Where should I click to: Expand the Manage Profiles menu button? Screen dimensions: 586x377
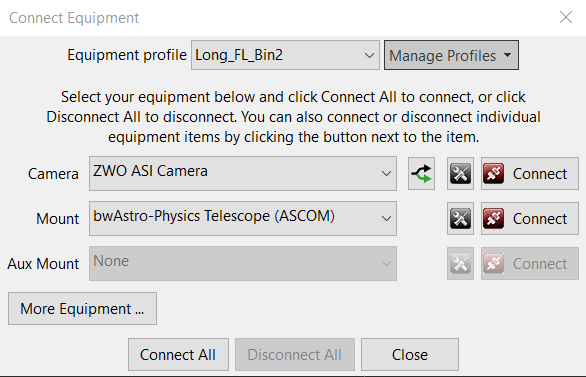click(x=451, y=55)
